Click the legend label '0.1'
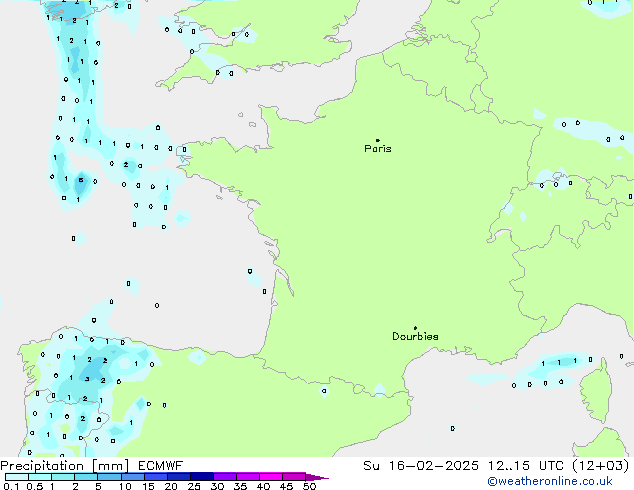The image size is (634, 490). coord(11,486)
